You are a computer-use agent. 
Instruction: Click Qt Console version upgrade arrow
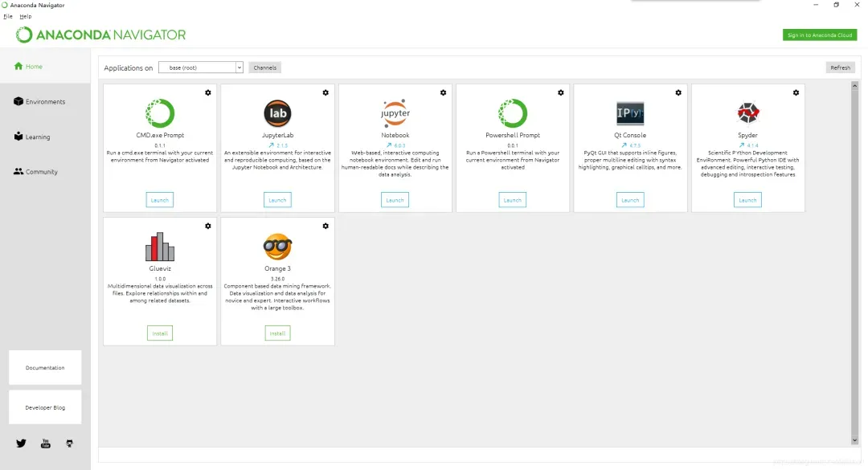[624, 145]
